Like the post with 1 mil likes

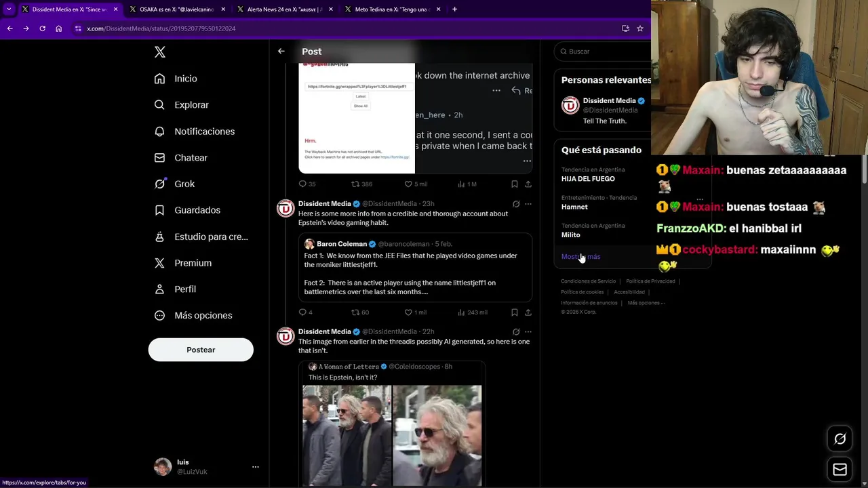coord(408,312)
